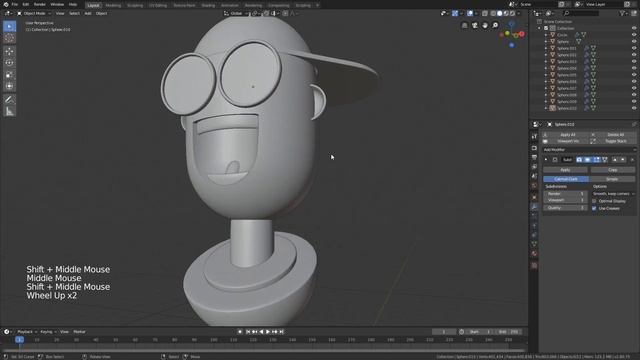Toggle visibility of the Collection row
The height and width of the screenshot is (360, 640).
[634, 29]
